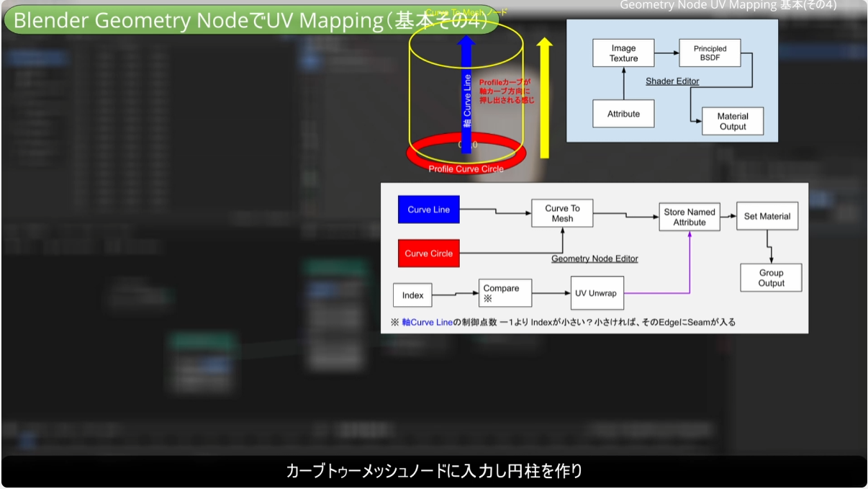Click the underlined Geometry Node Editor label
Image resolution: width=868 pixels, height=489 pixels.
click(595, 259)
